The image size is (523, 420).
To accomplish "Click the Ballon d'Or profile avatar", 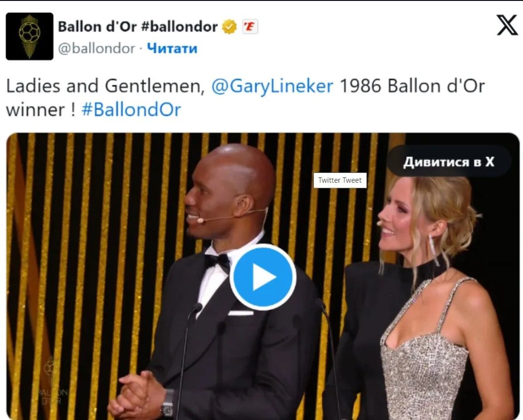I will pyautogui.click(x=30, y=36).
